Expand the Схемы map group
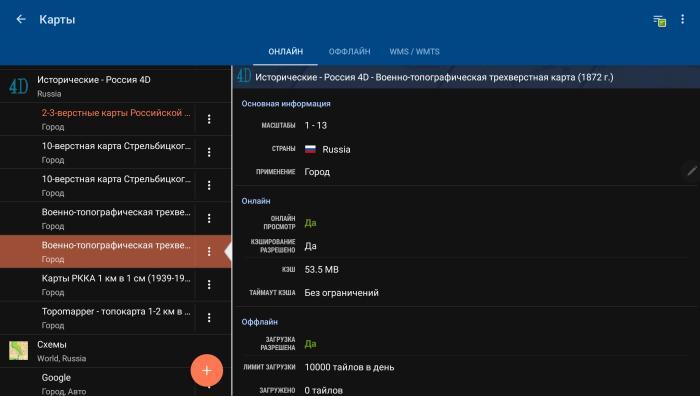700x396 pixels. [x=116, y=351]
